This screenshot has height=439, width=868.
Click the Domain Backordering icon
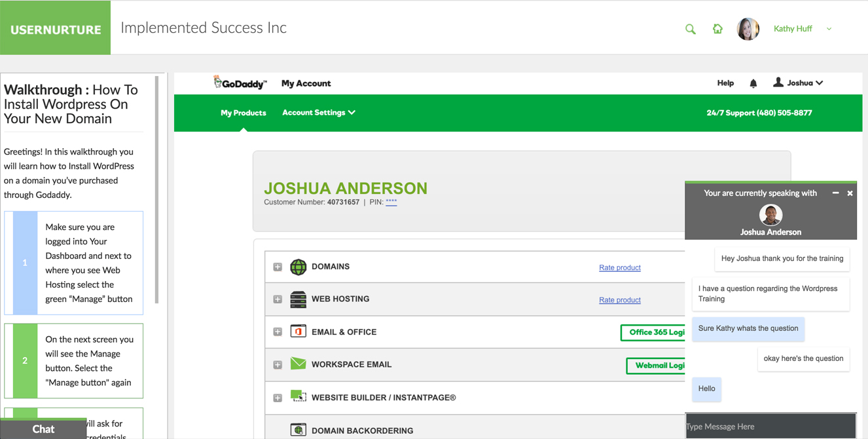[x=298, y=430]
